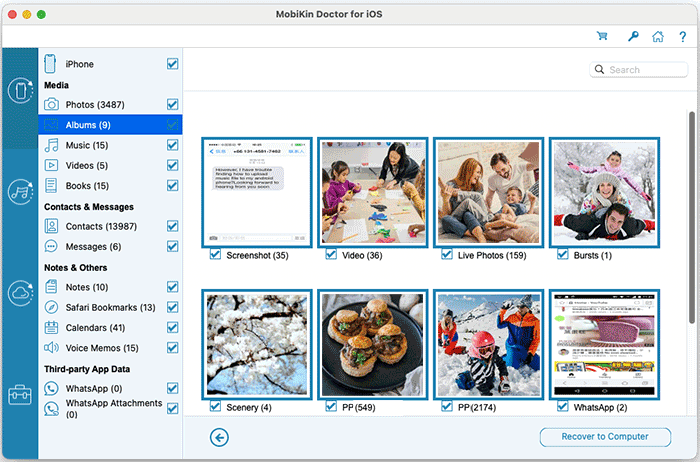Click the search magnifier icon
Viewport: 700px width, 462px height.
click(600, 70)
